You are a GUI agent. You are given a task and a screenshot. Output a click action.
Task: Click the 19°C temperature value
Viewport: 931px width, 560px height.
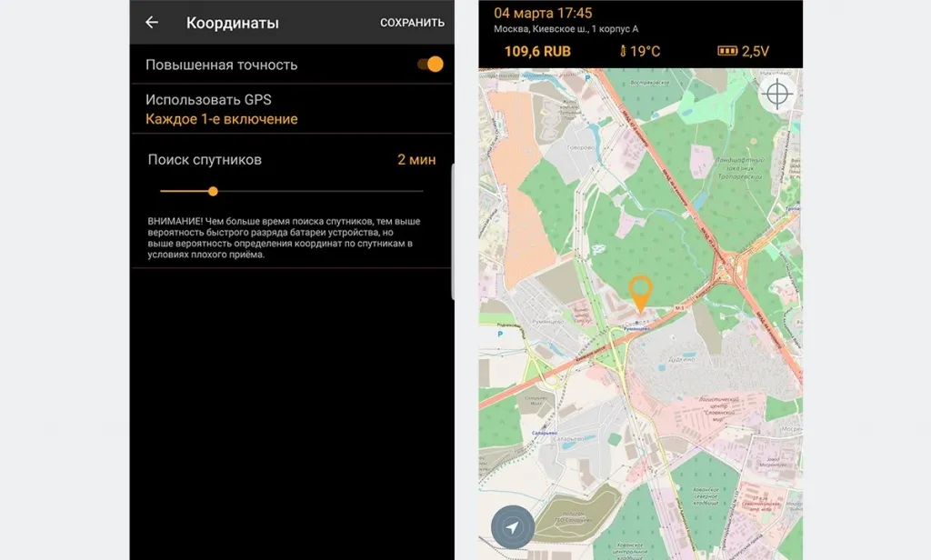coord(645,52)
